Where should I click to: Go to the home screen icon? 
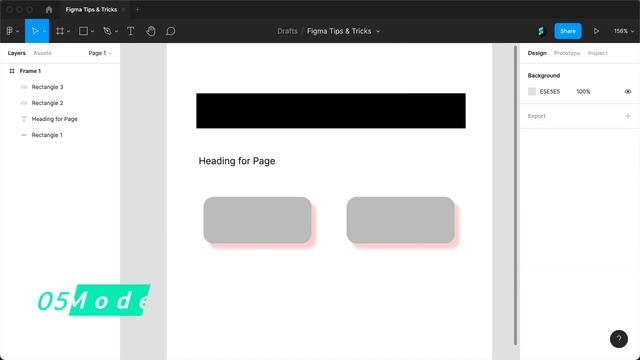pos(49,9)
